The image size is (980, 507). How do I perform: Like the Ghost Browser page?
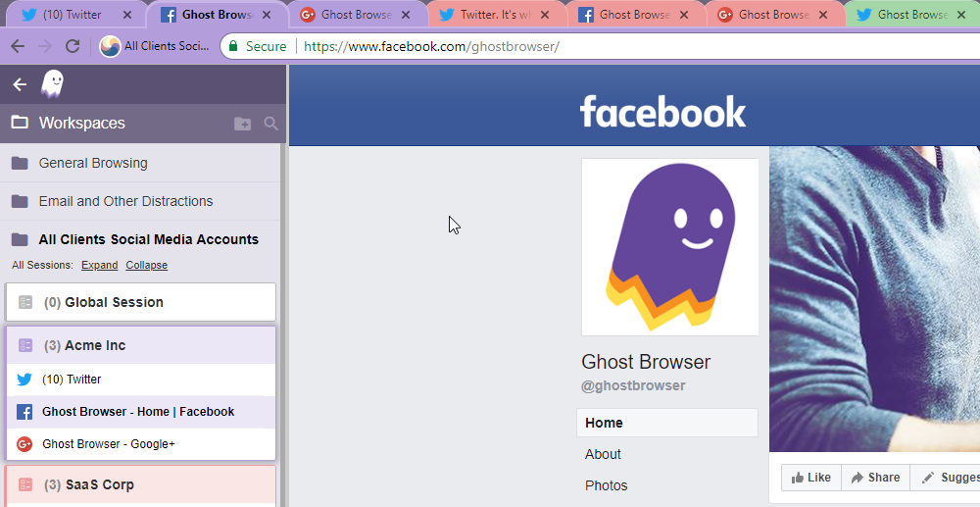(811, 478)
